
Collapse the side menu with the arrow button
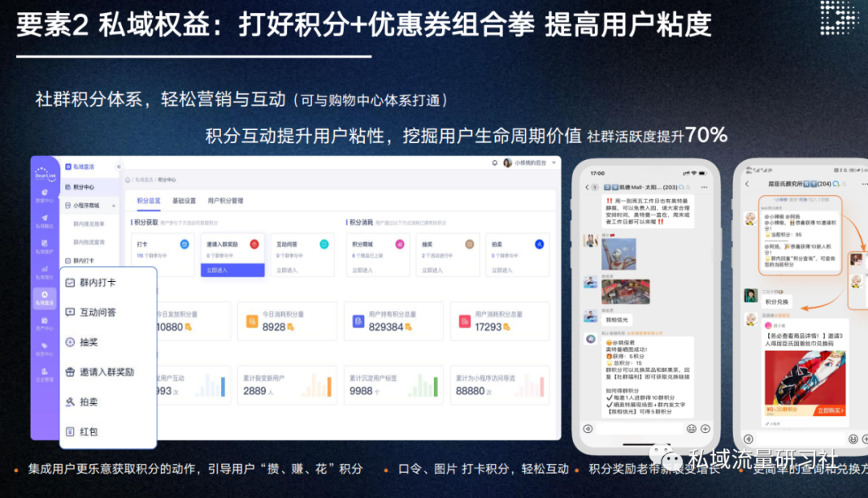[118, 166]
